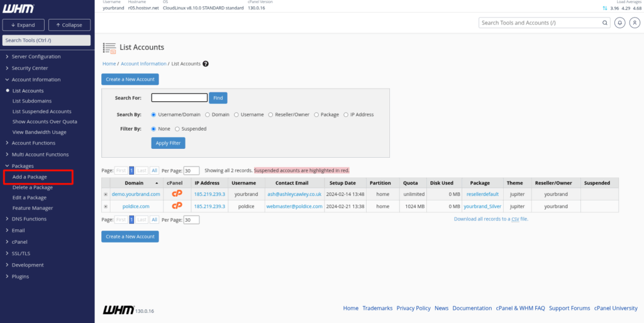
Task: Click the notifications bell icon
Action: point(620,23)
